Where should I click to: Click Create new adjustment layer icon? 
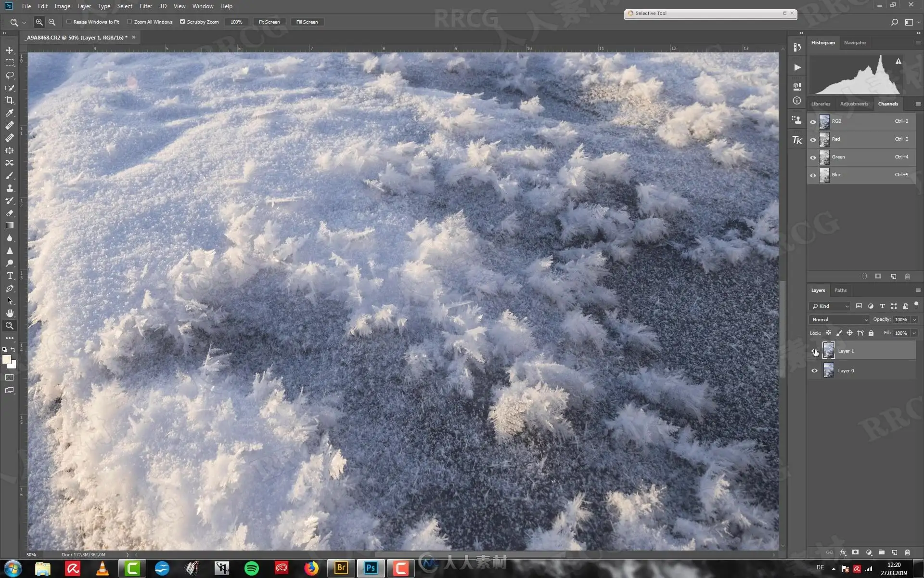coord(869,552)
